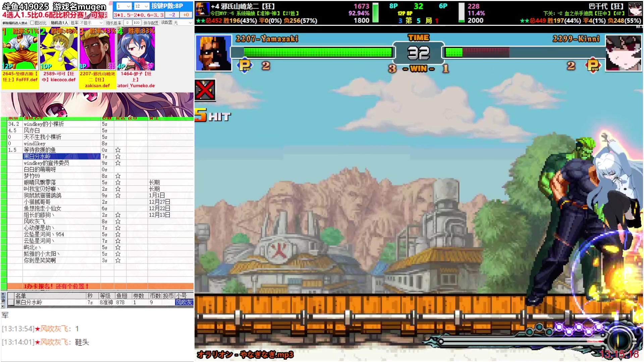Click the 随机胜率 button
644x362 pixels.
114,23
